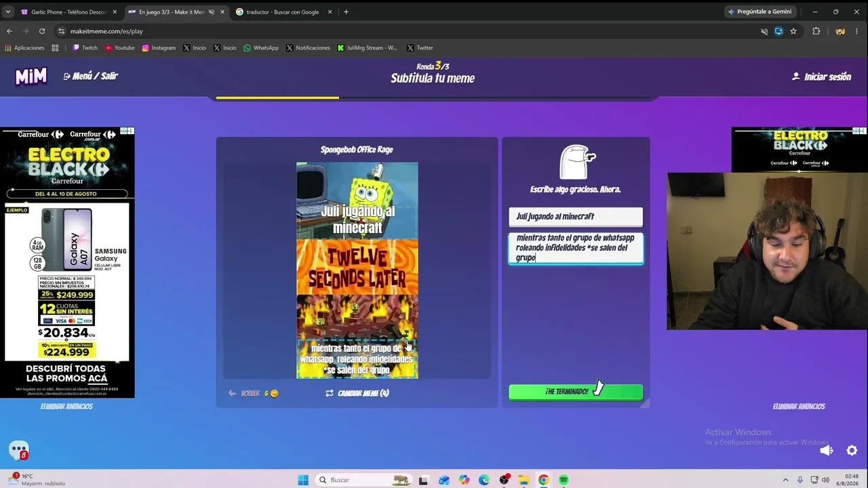Open the Twitter bookmark
Viewport: 868px width, 488px height.
coord(420,48)
